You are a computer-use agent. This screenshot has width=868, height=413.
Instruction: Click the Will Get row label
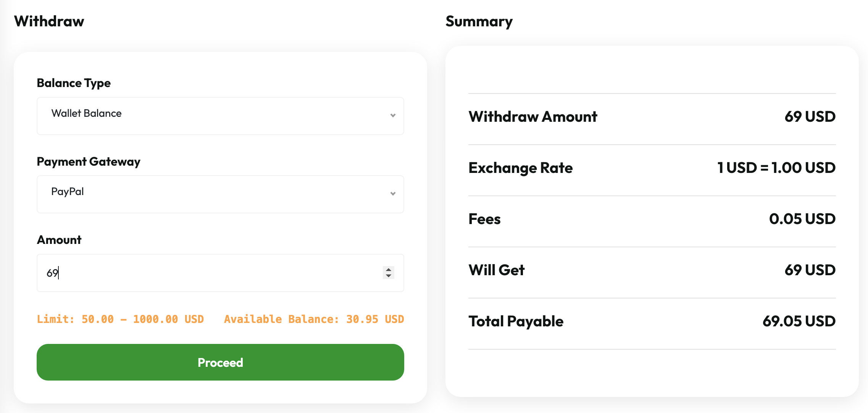(497, 270)
